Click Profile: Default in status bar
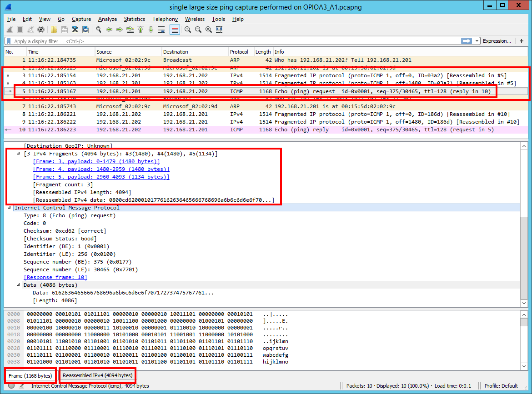This screenshot has height=394, width=532. [501, 386]
